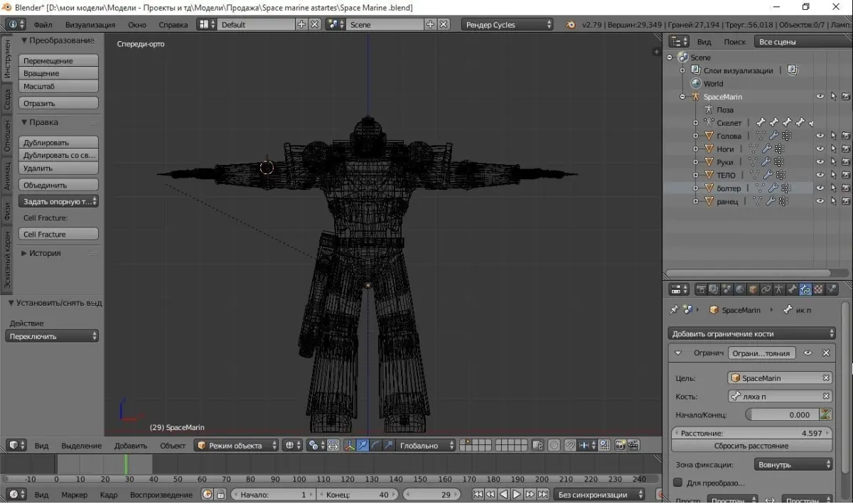Collapse the SpaceMarin tree node
The height and width of the screenshot is (504, 853).
[x=682, y=97]
